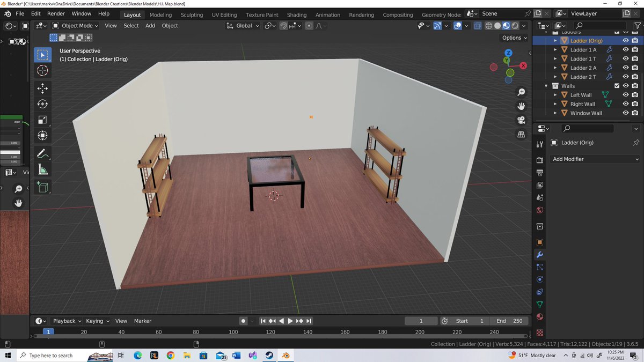Activate the Add Cube tool

pos(43,187)
